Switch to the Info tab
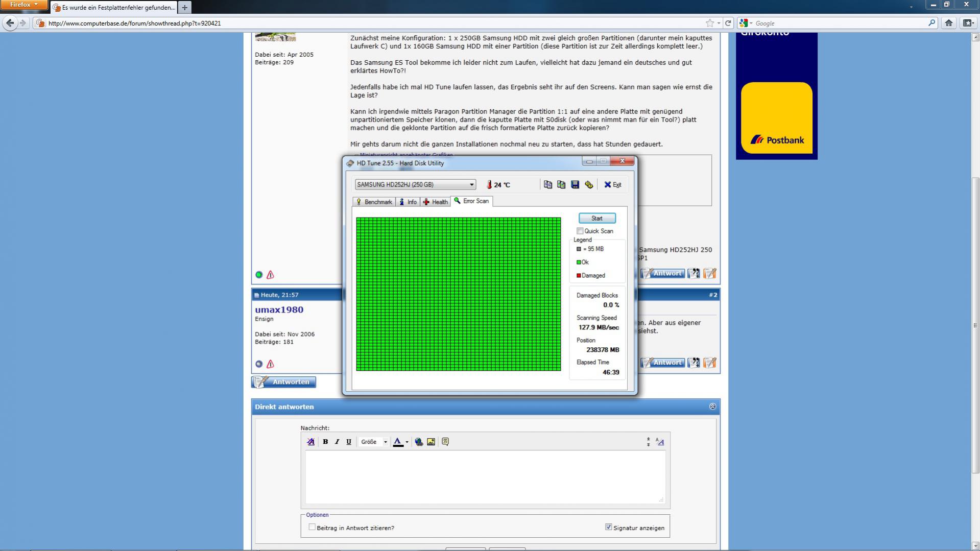This screenshot has height=551, width=980. pos(408,202)
